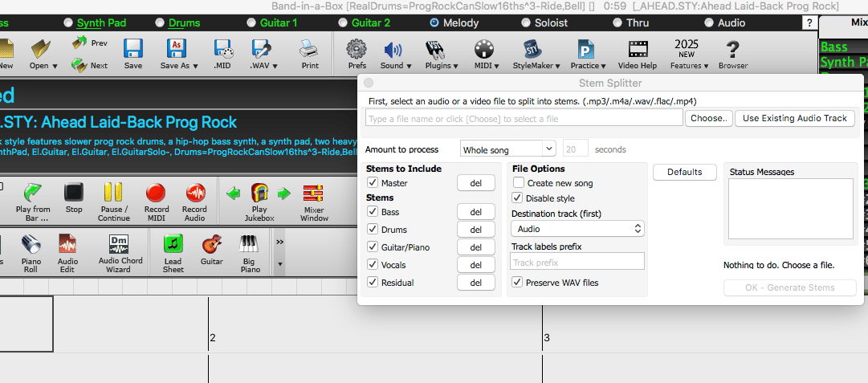Open the Browser help icon
868x383 pixels.
(733, 55)
